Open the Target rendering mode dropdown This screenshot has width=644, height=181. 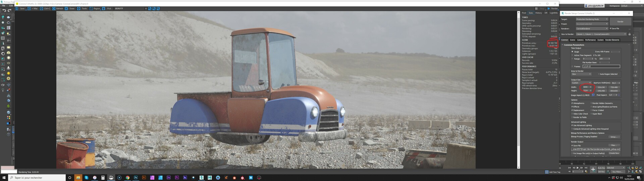592,19
